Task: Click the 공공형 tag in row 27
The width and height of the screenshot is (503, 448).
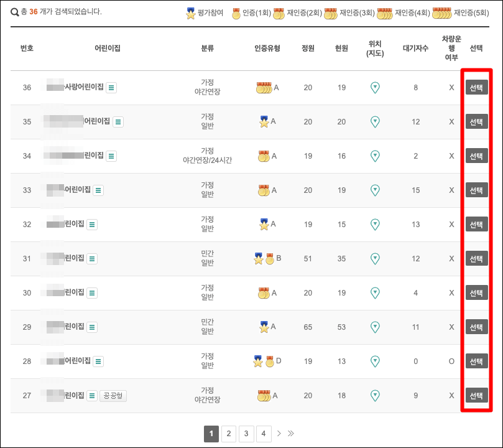Action: (113, 396)
